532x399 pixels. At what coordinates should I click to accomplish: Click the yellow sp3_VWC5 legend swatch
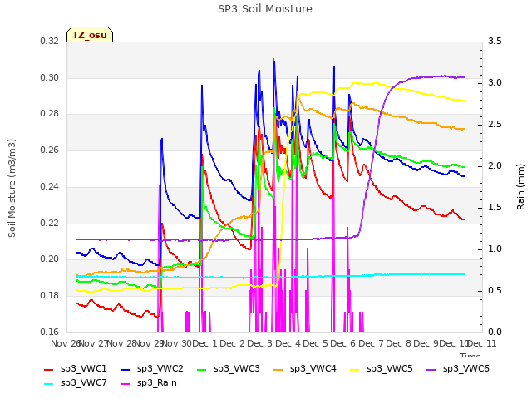point(355,369)
